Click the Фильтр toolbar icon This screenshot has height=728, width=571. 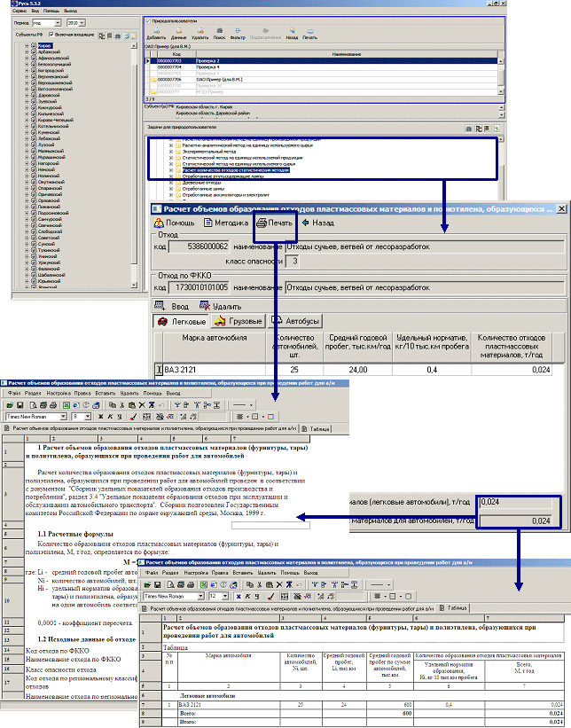(238, 32)
